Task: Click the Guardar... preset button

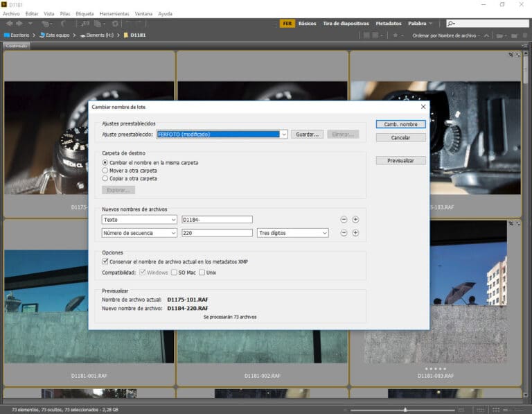Action: (307, 135)
